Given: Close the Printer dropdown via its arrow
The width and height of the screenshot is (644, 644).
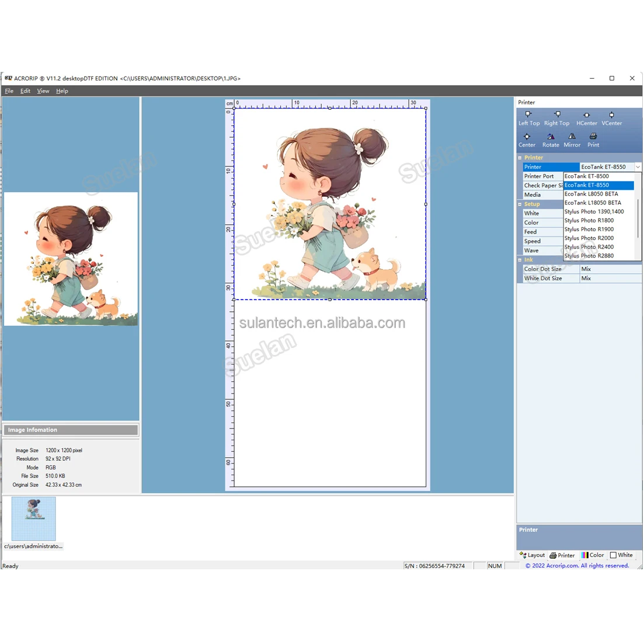Looking at the screenshot, I should click(638, 167).
